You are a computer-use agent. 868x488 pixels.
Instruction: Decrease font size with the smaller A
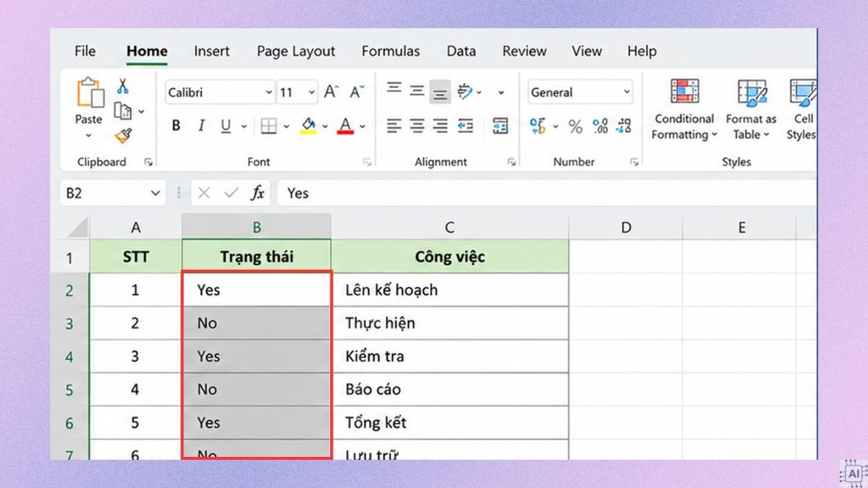357,92
